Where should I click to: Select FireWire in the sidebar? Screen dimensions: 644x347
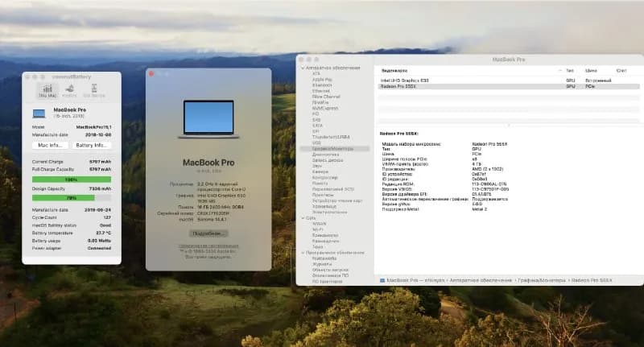pyautogui.click(x=320, y=102)
